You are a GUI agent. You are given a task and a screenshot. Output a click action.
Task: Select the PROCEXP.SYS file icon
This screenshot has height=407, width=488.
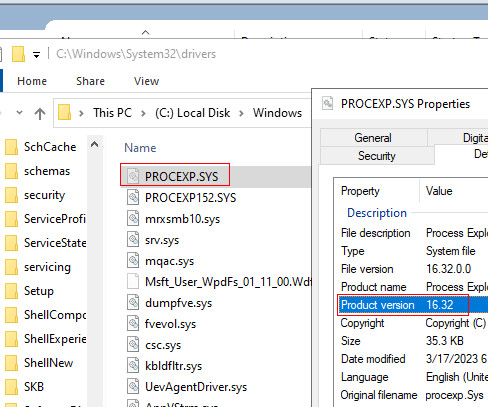point(133,176)
